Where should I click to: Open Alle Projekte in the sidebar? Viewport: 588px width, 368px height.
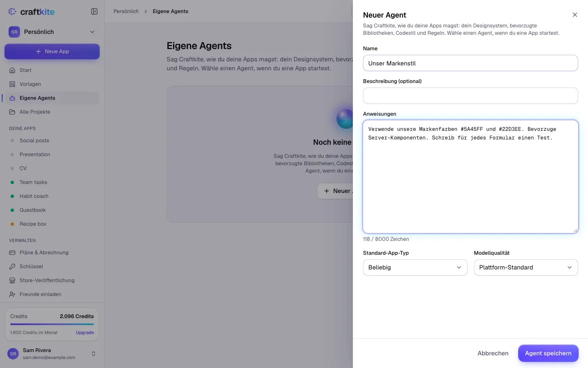click(x=52, y=112)
